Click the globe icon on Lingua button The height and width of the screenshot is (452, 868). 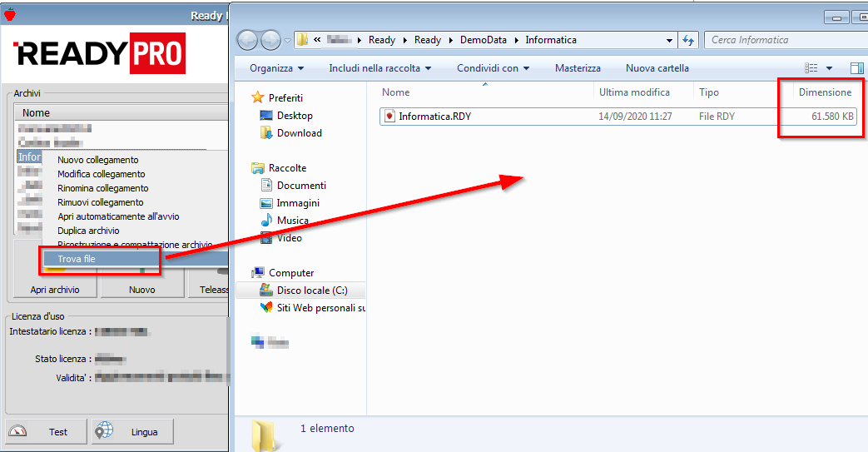point(103,430)
